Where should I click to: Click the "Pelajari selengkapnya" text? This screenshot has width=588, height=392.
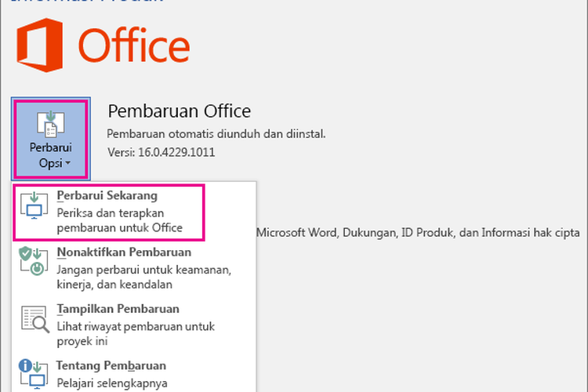point(113,383)
